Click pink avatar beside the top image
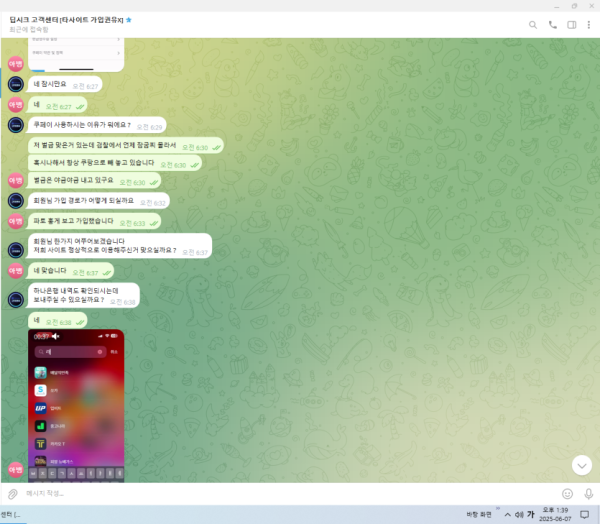This screenshot has width=600, height=524. 16,64
